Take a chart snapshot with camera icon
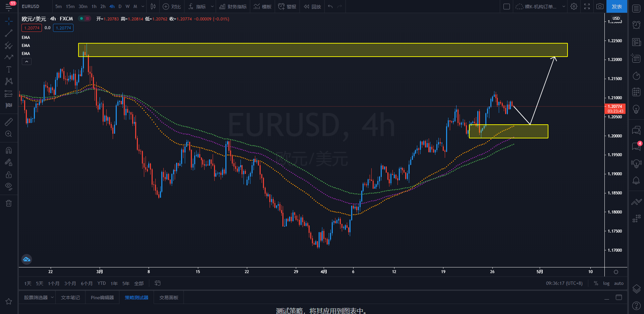Viewport: 644px width, 314px height. tap(600, 6)
